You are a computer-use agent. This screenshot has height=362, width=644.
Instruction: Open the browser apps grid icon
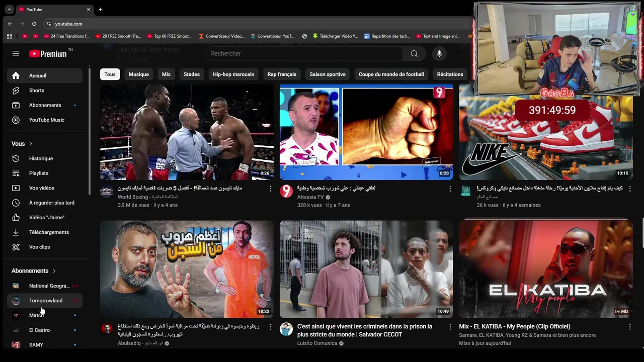click(9, 36)
